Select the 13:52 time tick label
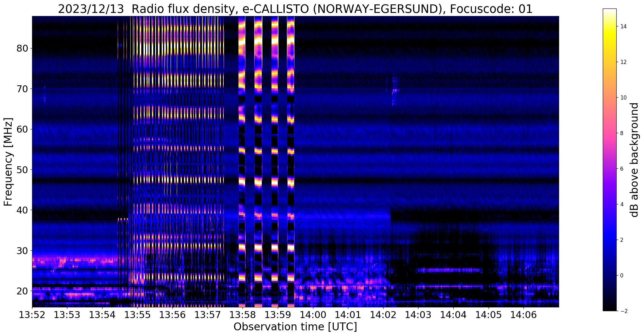Image resolution: width=644 pixels, height=336 pixels. (x=32, y=315)
